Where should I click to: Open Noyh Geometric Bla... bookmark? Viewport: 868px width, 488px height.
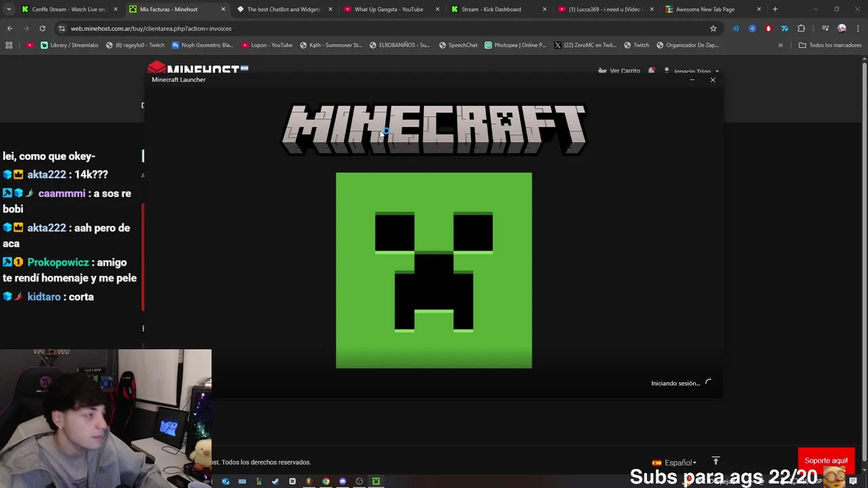point(202,45)
